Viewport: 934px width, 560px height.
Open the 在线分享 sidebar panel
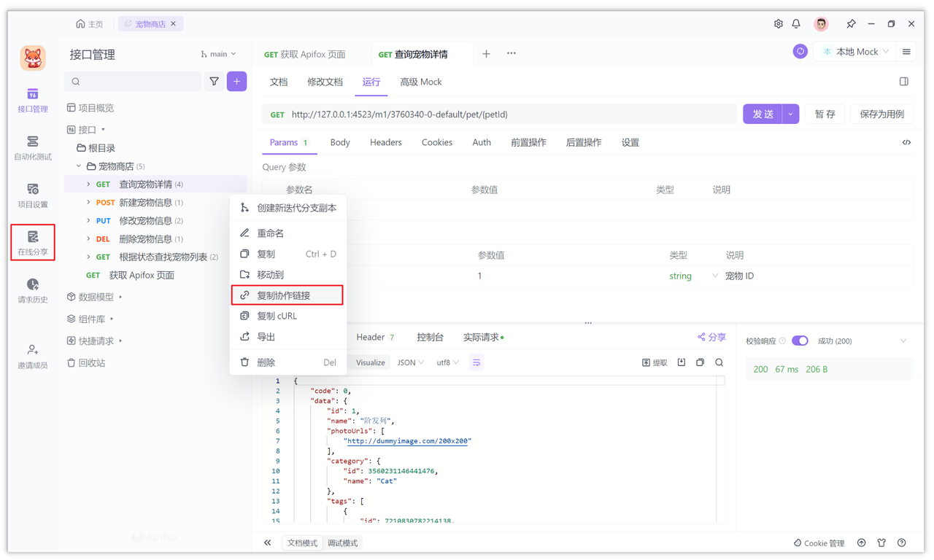click(32, 241)
